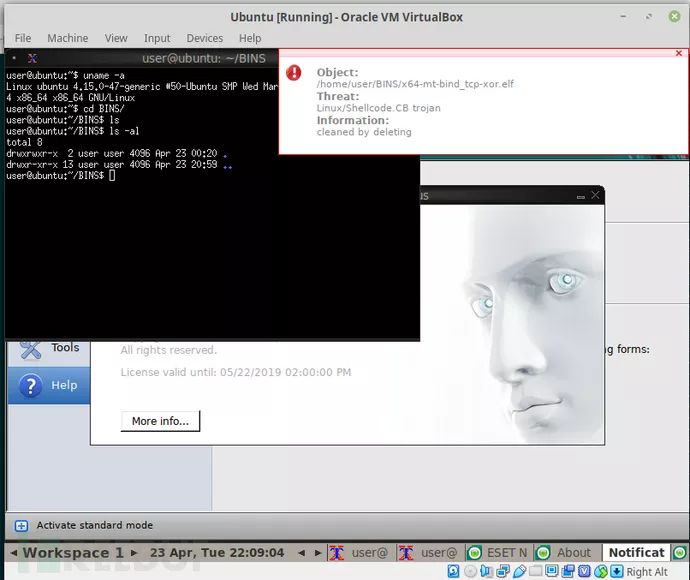Click the threat object file path text
Viewport: 690px width, 580px height.
[x=415, y=84]
